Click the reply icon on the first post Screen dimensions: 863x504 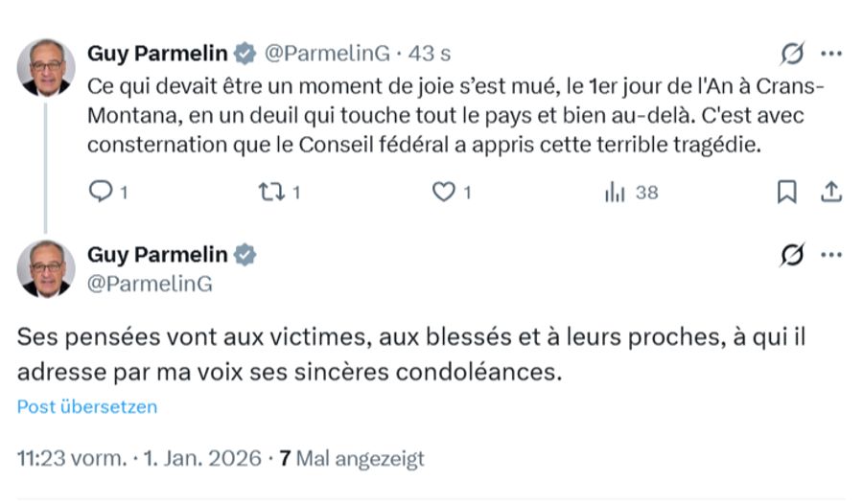[101, 193]
